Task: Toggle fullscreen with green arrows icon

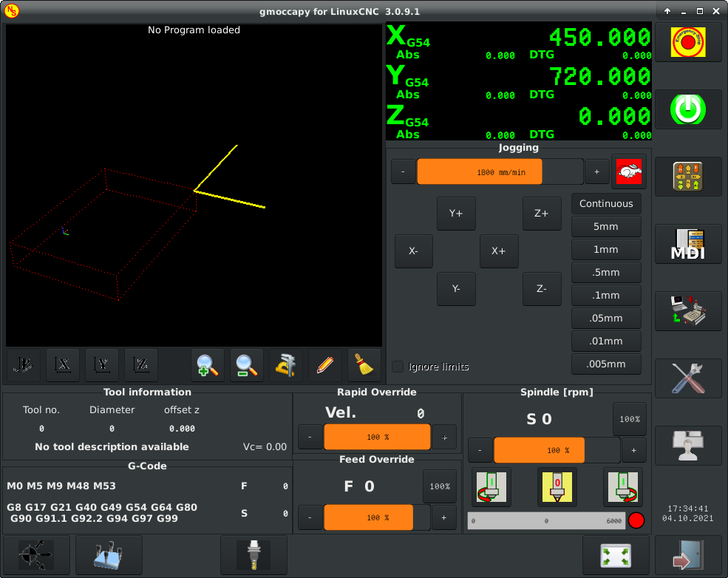Action: point(616,555)
